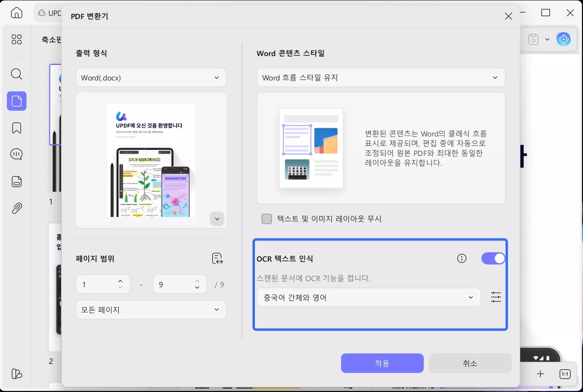This screenshot has width=583, height=392.
Task: View the OCR info tooltip icon
Action: 461,258
